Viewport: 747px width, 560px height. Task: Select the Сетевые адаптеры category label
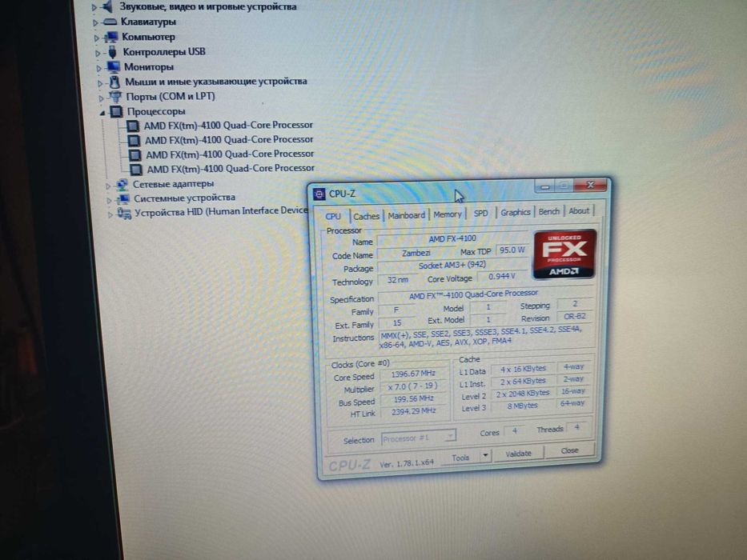pyautogui.click(x=173, y=184)
